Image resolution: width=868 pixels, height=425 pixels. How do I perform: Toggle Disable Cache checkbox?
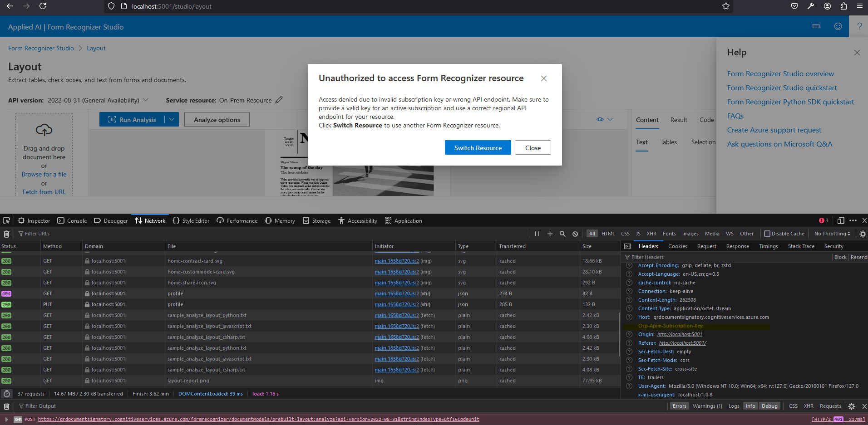click(767, 234)
